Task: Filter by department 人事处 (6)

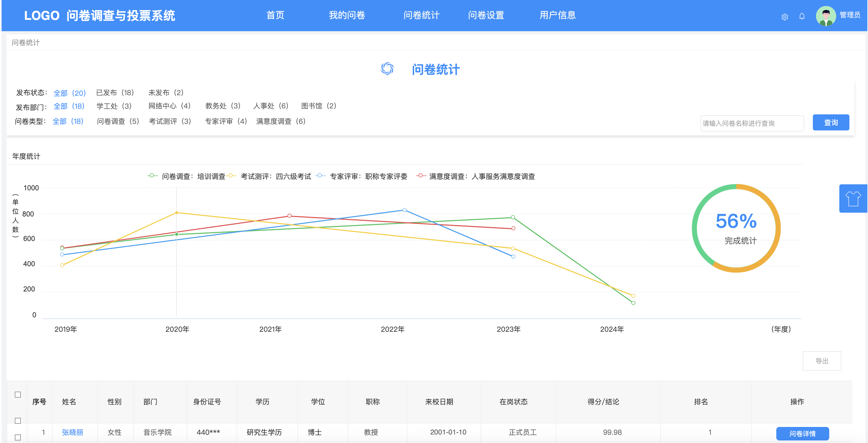Action: pyautogui.click(x=270, y=106)
